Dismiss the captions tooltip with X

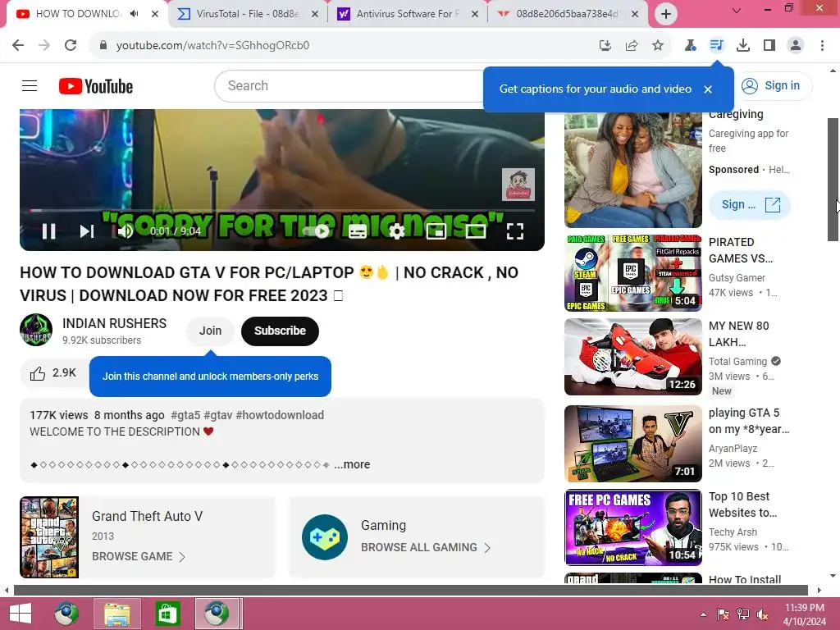pyautogui.click(x=708, y=89)
